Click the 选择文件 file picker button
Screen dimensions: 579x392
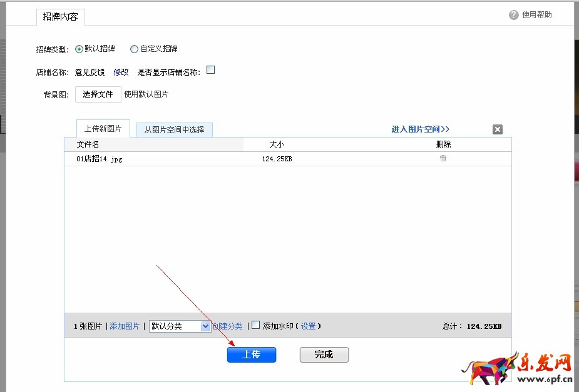pyautogui.click(x=98, y=94)
